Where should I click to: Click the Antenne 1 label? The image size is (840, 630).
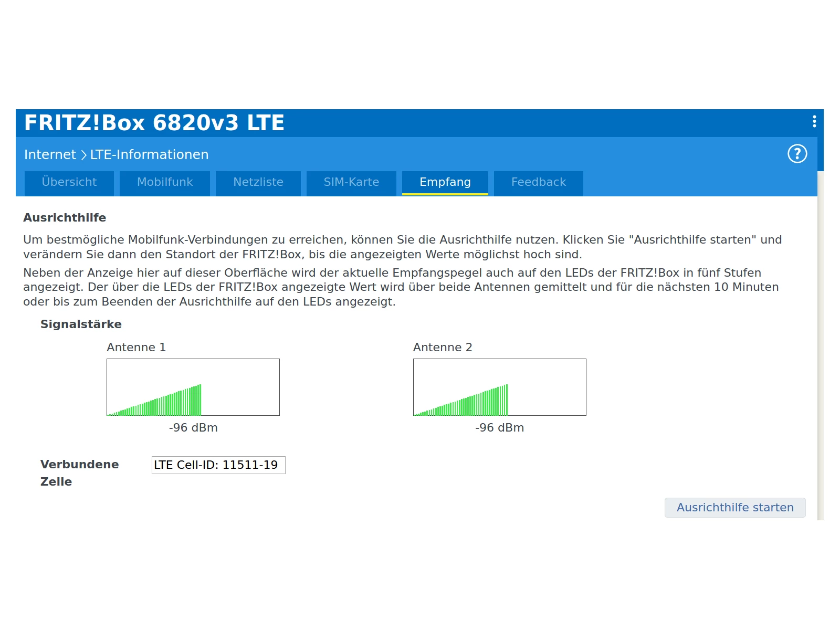click(136, 348)
